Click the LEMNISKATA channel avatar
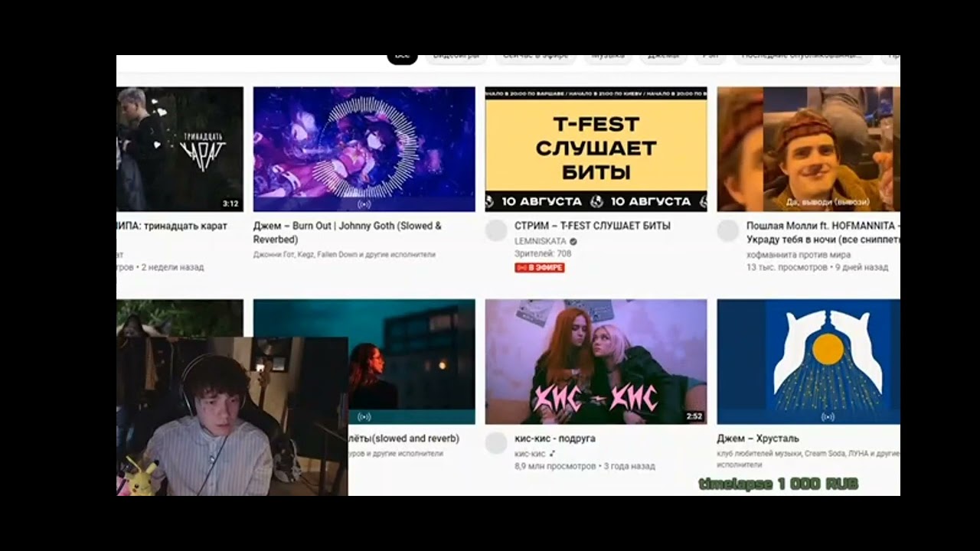The image size is (980, 551). pos(496,230)
